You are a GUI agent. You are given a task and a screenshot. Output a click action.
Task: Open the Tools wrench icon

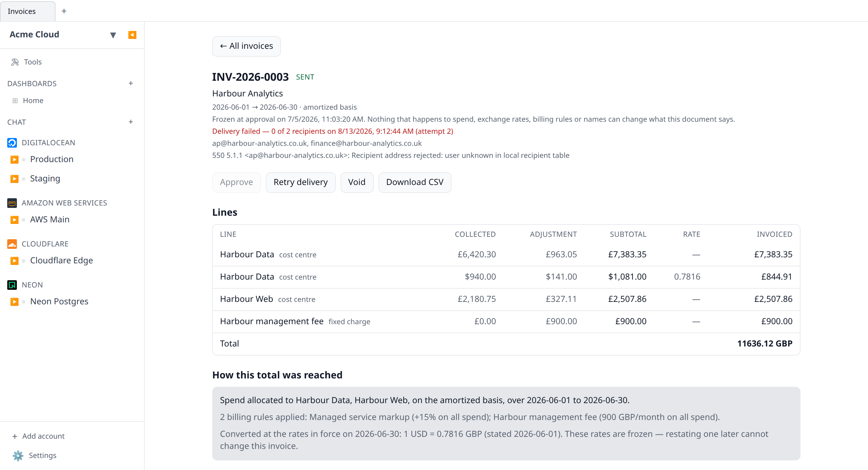tap(15, 62)
